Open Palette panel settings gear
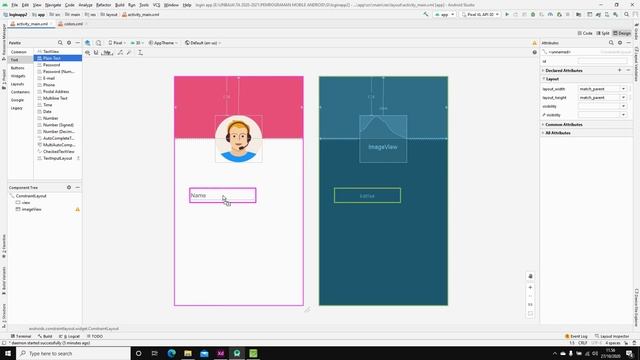640x360 pixels. coord(69,43)
